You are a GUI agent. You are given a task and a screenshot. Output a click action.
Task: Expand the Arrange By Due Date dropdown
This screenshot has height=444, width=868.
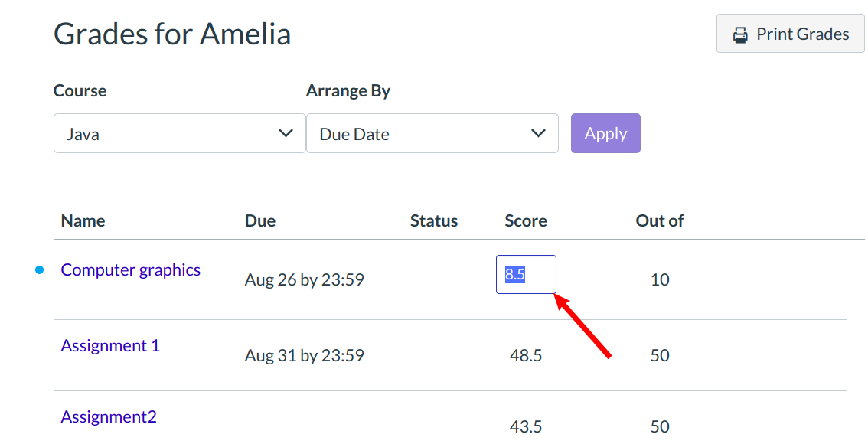(432, 134)
